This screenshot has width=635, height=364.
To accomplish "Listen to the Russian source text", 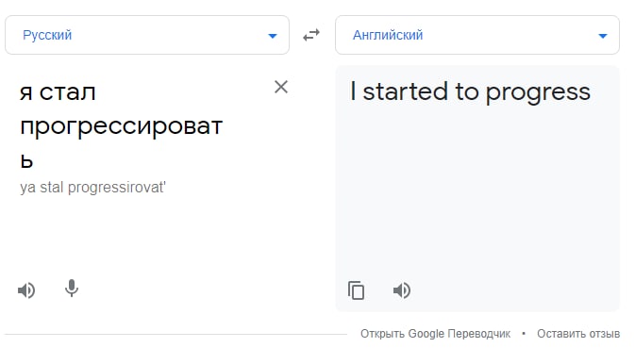I will click(x=26, y=290).
